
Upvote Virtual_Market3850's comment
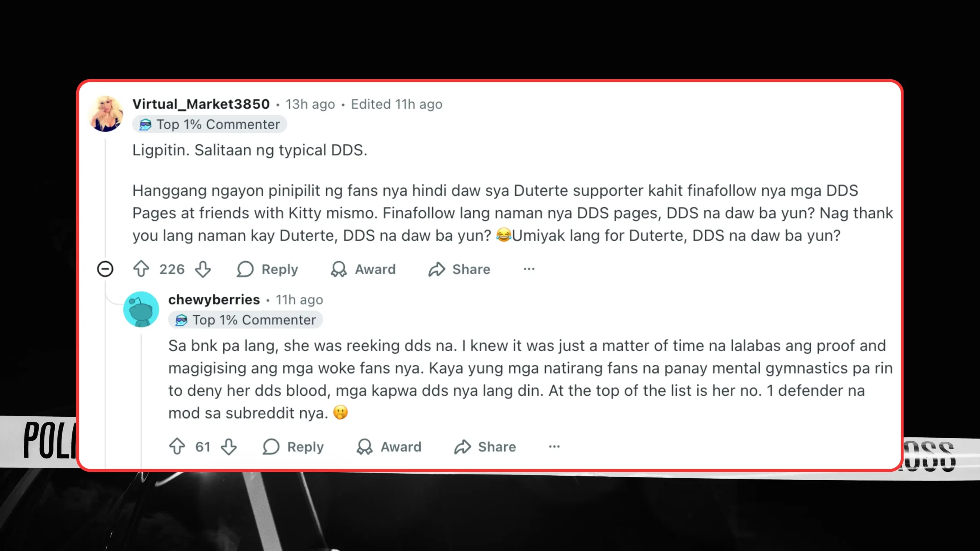click(141, 269)
